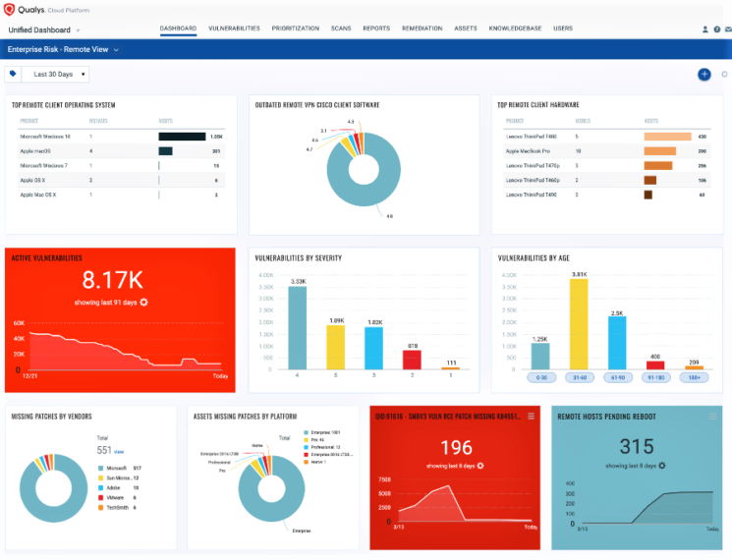Select the 61-90 age range pill
This screenshot has width=732, height=560.
(618, 377)
